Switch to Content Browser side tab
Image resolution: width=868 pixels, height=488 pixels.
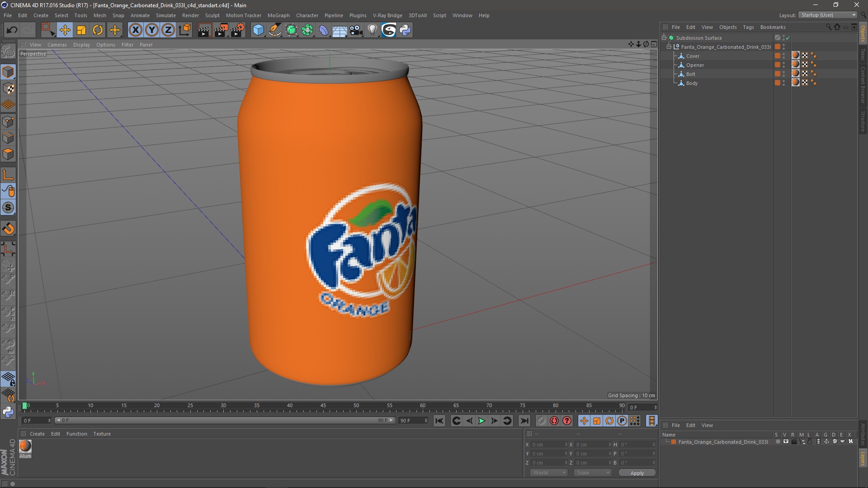(863, 85)
